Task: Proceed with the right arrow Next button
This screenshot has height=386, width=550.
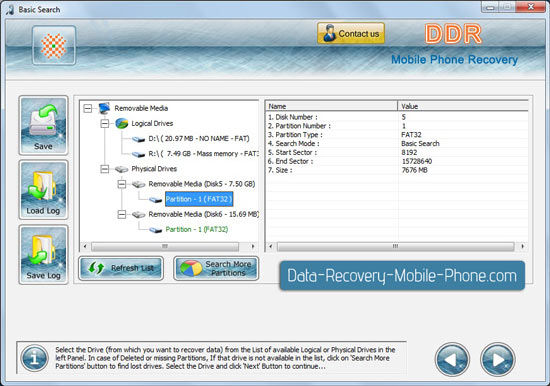Action: coord(498,359)
